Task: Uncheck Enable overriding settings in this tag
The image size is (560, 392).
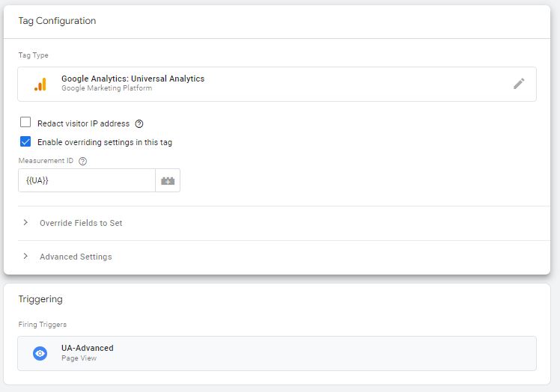Action: [25, 141]
